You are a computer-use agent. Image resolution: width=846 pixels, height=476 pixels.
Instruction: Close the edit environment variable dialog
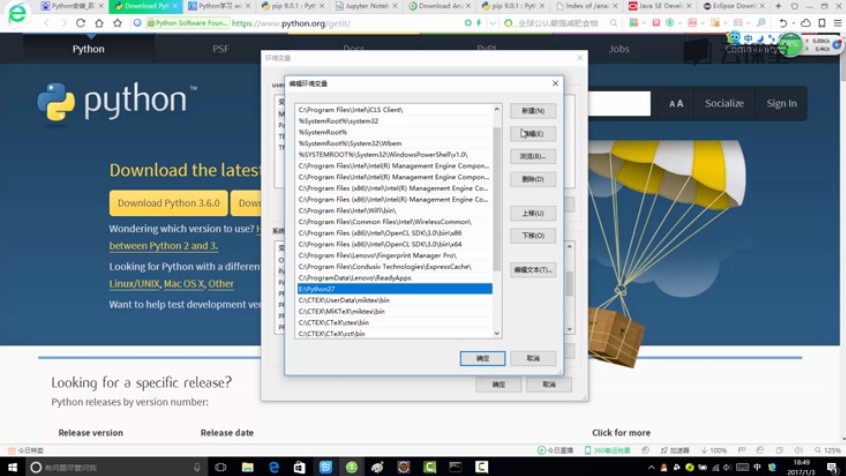pyautogui.click(x=555, y=83)
